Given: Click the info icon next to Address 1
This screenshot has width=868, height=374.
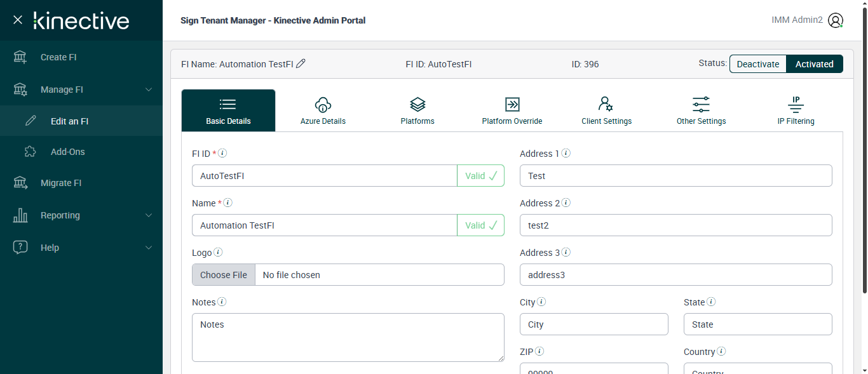Looking at the screenshot, I should coord(566,153).
